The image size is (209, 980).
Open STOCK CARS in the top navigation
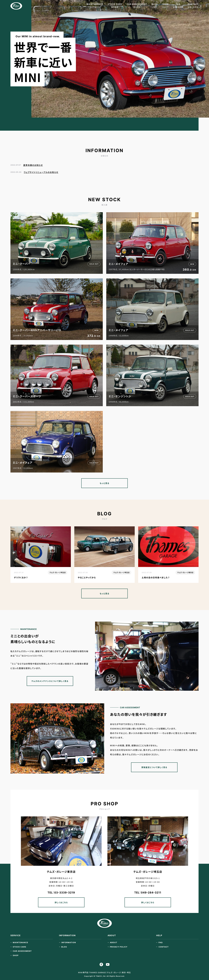click(115, 5)
